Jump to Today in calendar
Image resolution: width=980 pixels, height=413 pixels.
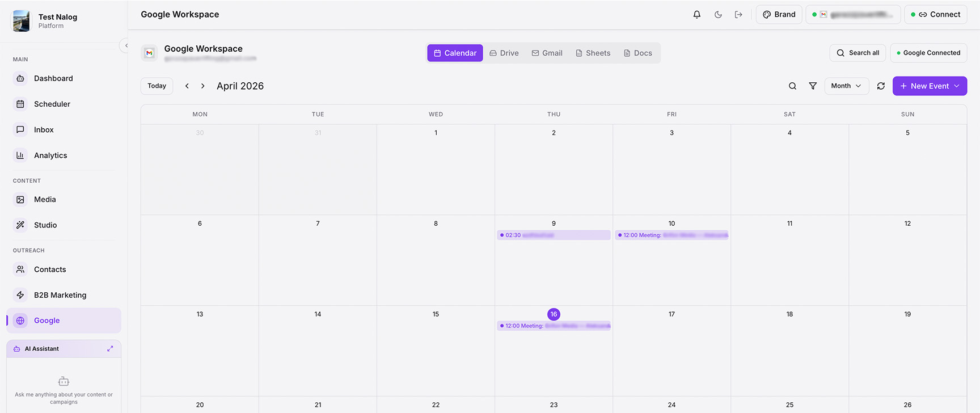[157, 86]
